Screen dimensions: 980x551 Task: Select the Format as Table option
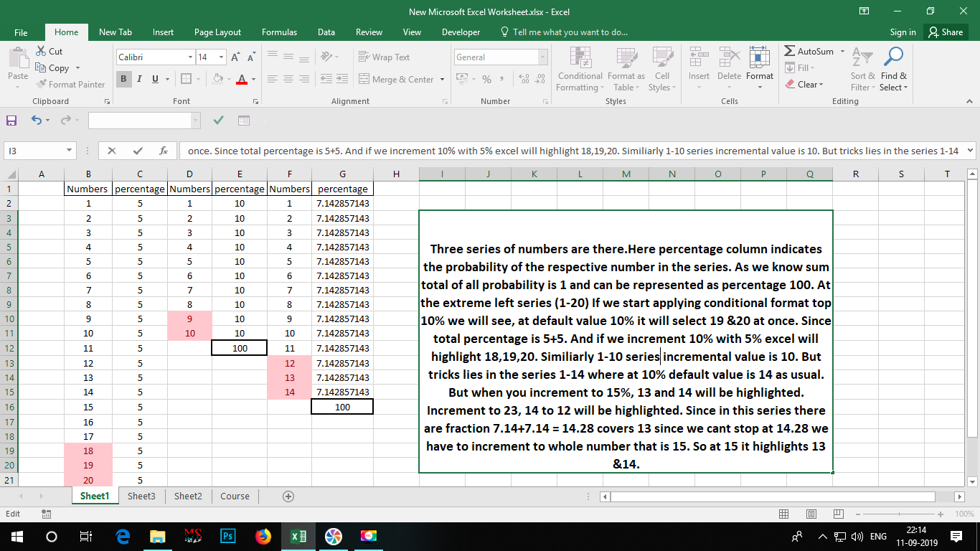(x=626, y=68)
